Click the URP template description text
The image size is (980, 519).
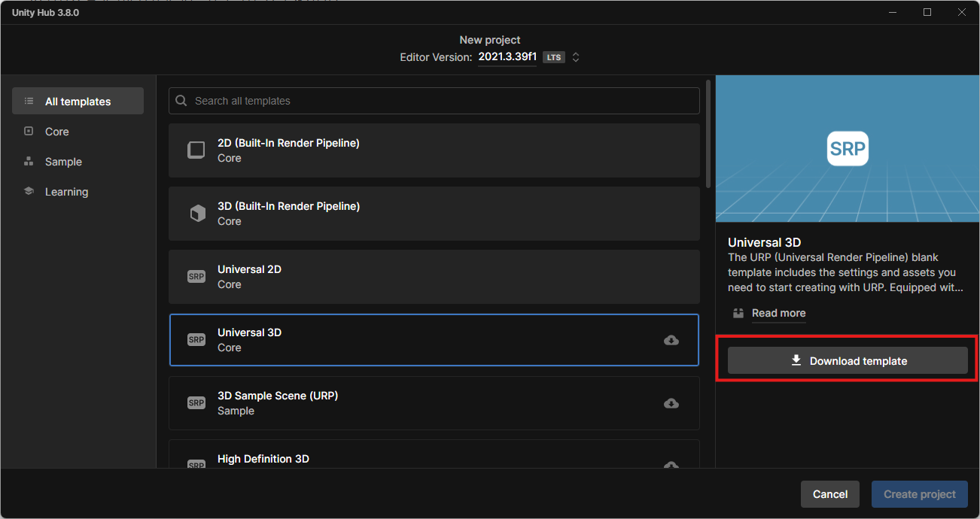[x=845, y=272]
